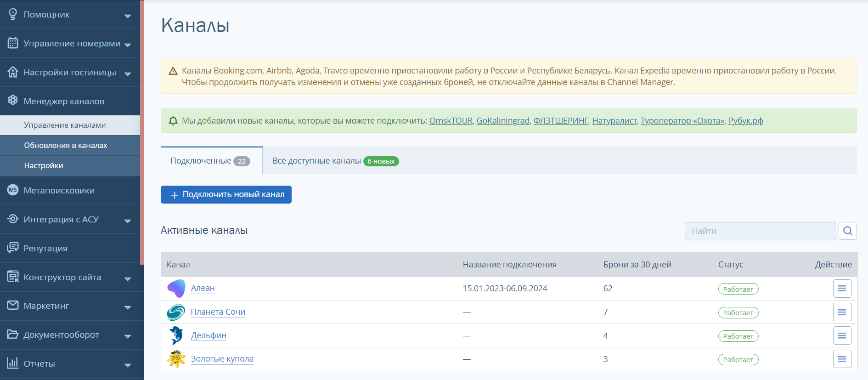Expand the Помощник menu arrow
The image size is (868, 380).
click(128, 16)
